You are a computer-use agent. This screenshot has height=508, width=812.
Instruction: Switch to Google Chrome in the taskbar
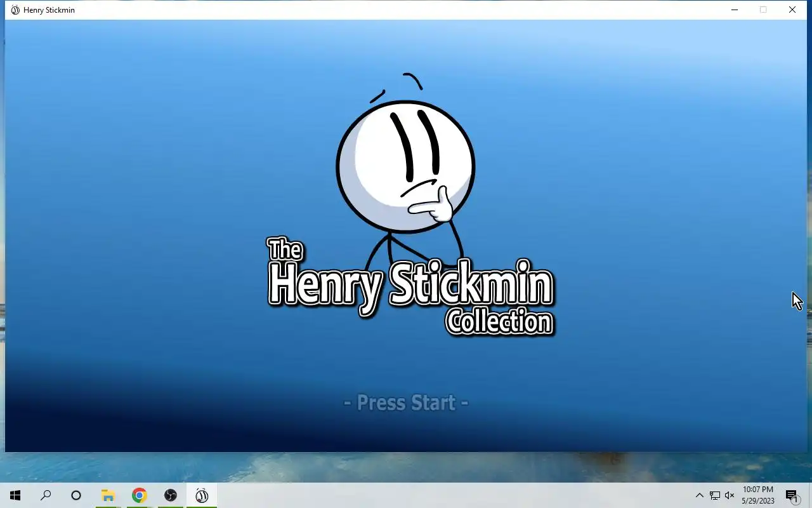[139, 495]
